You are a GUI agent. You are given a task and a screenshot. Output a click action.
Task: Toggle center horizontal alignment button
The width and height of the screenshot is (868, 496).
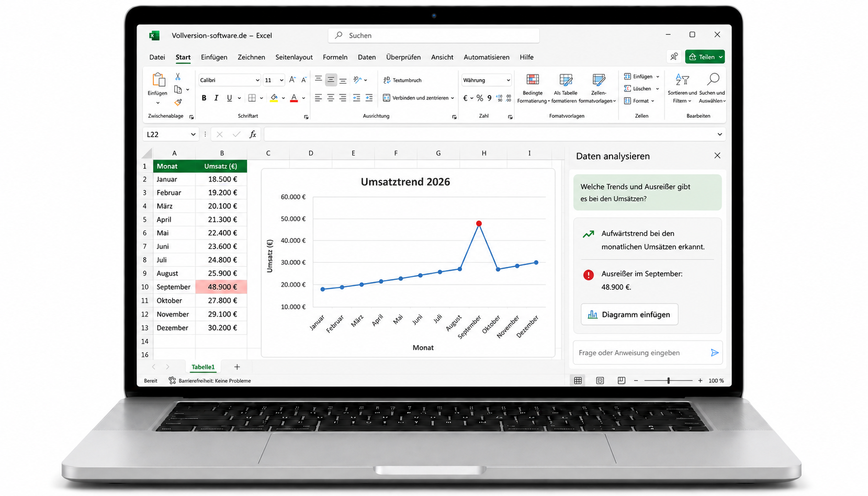pyautogui.click(x=331, y=98)
